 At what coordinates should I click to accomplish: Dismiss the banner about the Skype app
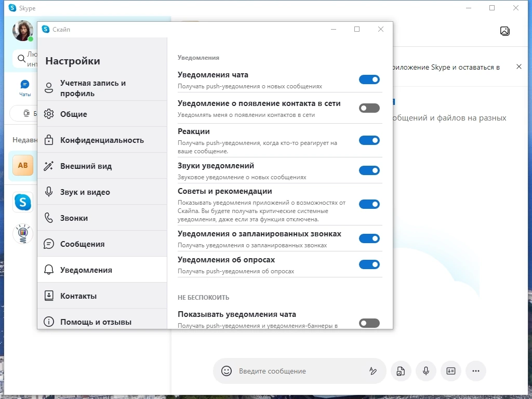519,66
